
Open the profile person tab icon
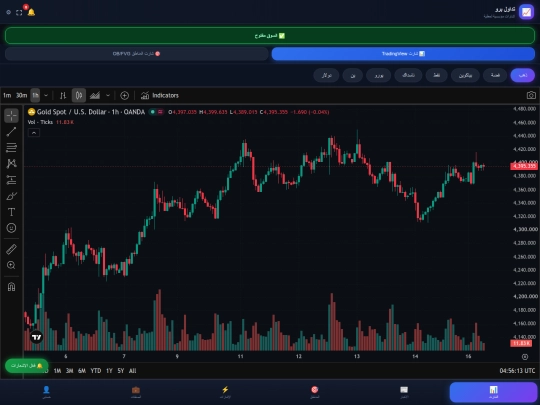46,392
